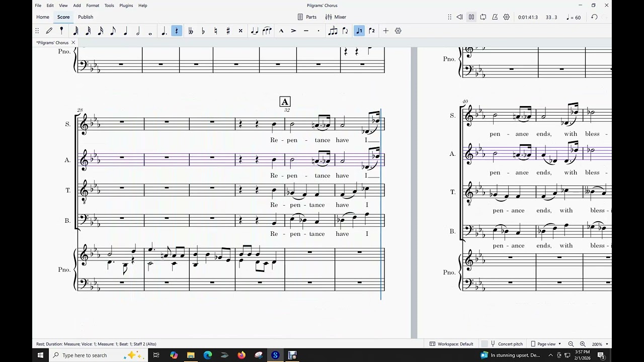Open playback settings gear
The width and height of the screenshot is (644, 362).
point(507,17)
